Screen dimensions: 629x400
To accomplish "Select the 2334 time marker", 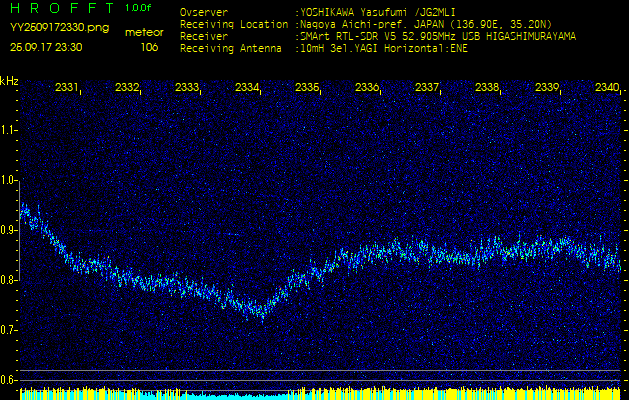I will [x=247, y=88].
